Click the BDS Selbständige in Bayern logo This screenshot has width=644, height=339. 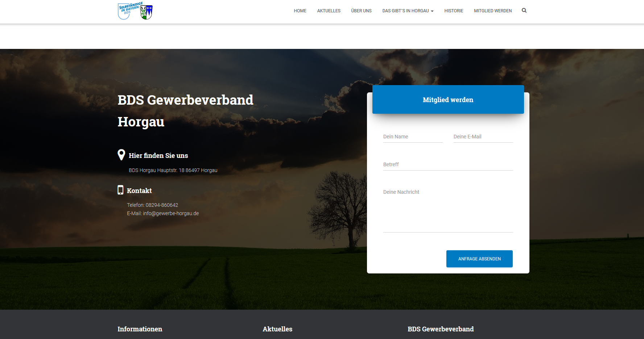coord(135,11)
